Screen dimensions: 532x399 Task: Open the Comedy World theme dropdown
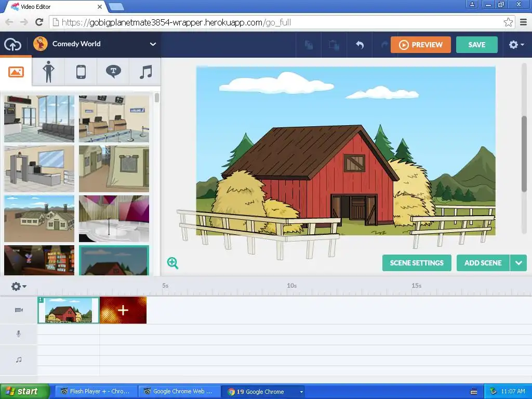tap(153, 44)
